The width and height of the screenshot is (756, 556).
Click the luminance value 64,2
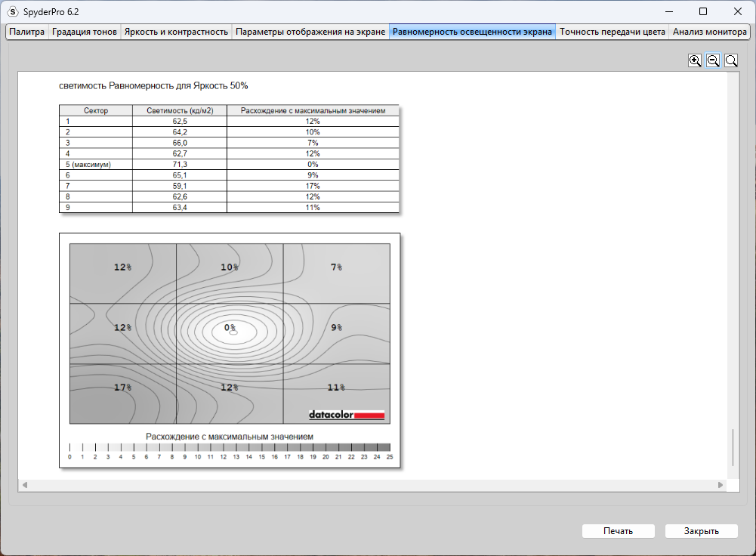180,132
